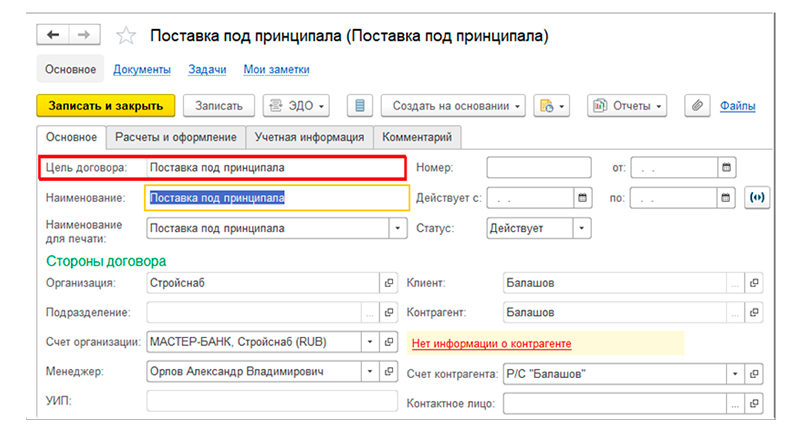
Task: Click the Клиент field with Балашов
Action: (x=615, y=283)
